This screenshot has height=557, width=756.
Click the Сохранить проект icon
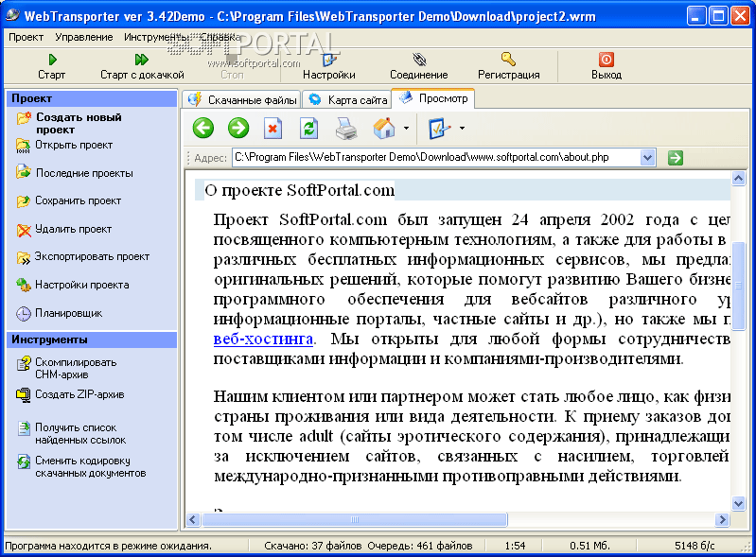[23, 200]
